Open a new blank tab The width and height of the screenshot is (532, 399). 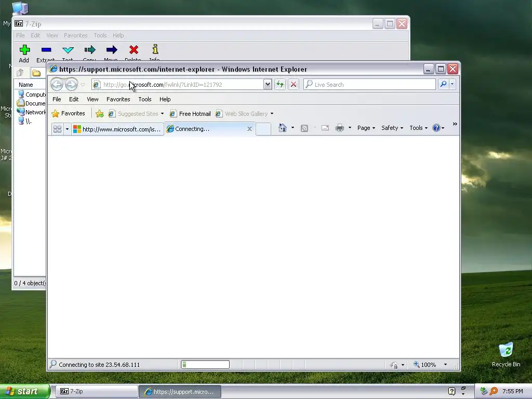[x=263, y=129]
